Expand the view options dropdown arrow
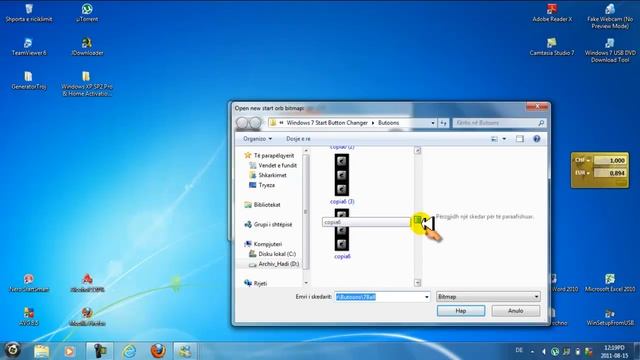This screenshot has width=640, height=360. tap(504, 139)
